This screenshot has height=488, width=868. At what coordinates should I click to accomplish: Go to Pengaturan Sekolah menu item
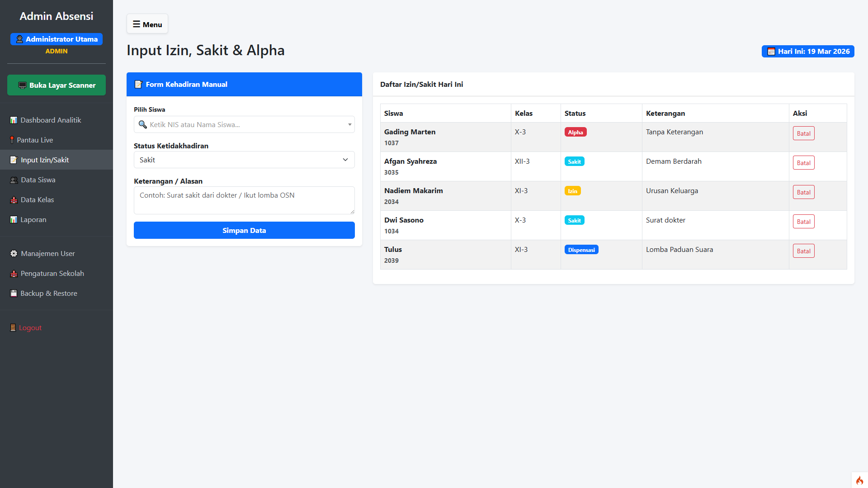click(x=52, y=274)
